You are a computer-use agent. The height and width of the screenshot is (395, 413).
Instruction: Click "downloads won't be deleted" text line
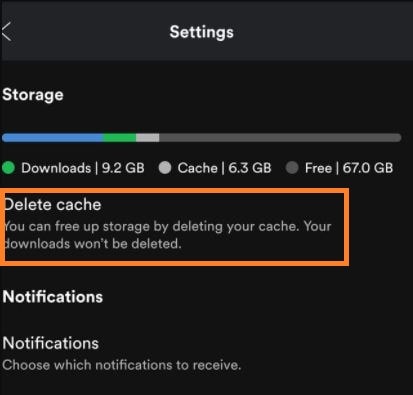93,244
